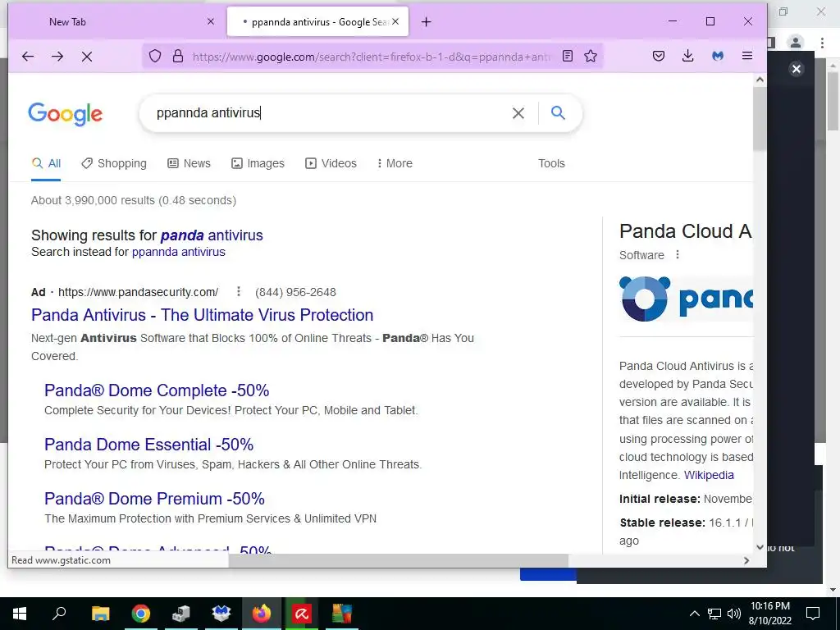
Task: Click the Panda logo image
Action: click(686, 299)
